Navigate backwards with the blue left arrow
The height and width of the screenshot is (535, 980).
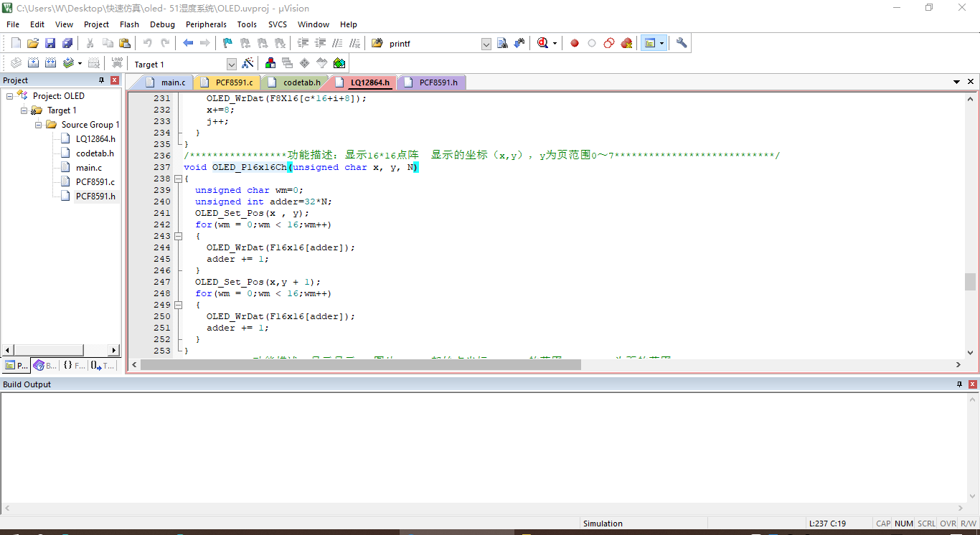tap(188, 43)
